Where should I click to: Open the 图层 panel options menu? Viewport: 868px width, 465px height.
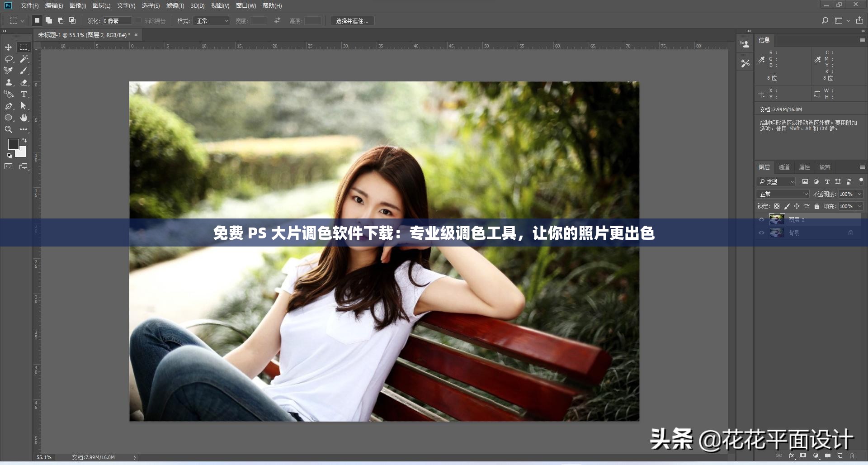click(x=862, y=167)
